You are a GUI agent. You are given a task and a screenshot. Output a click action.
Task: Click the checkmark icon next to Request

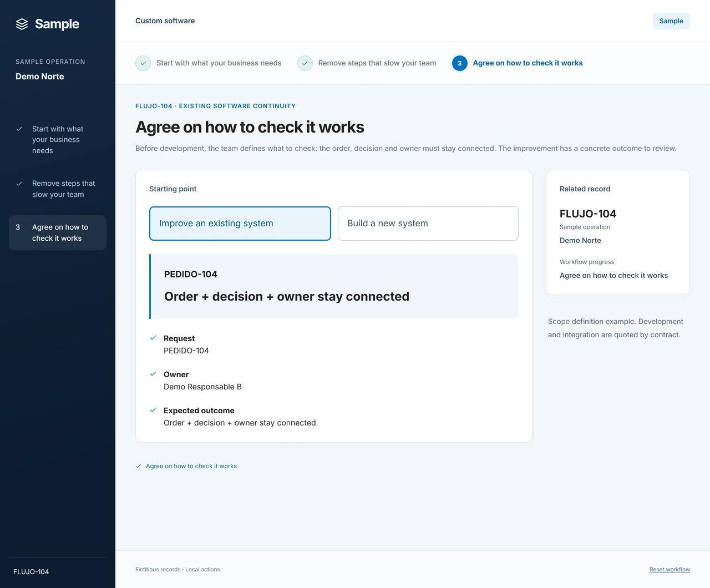point(153,338)
